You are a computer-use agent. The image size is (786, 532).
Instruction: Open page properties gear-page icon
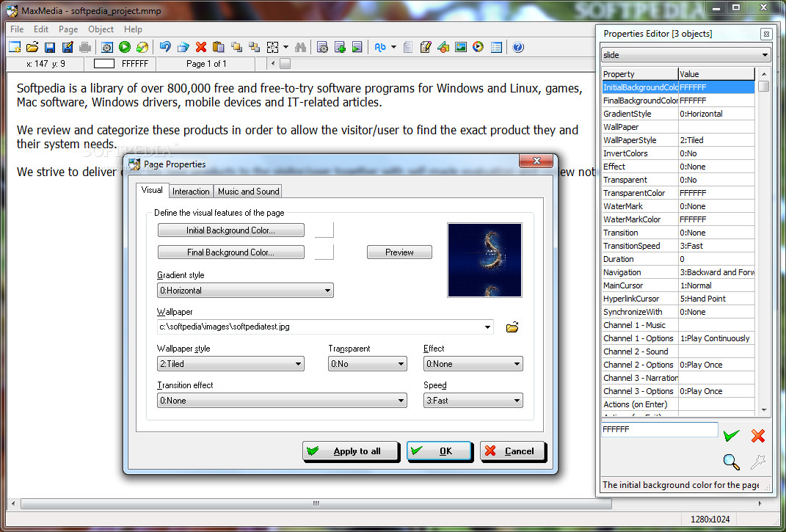[322, 47]
